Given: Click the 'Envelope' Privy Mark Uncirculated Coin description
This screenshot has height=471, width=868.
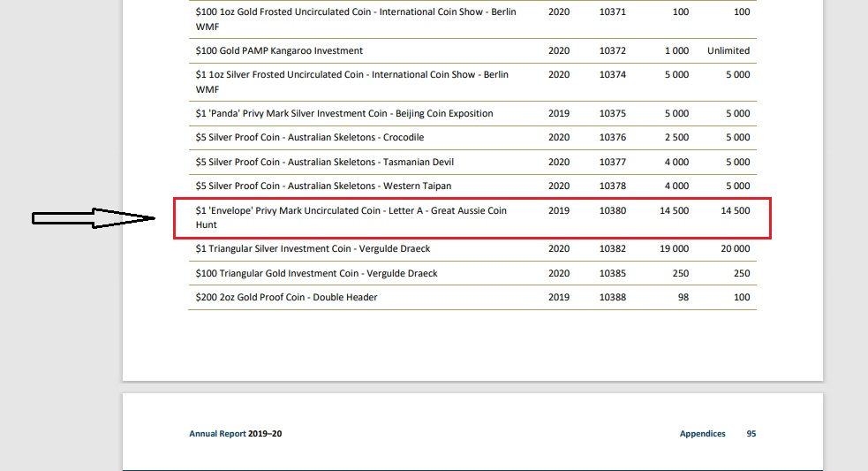Looking at the screenshot, I should [351, 217].
